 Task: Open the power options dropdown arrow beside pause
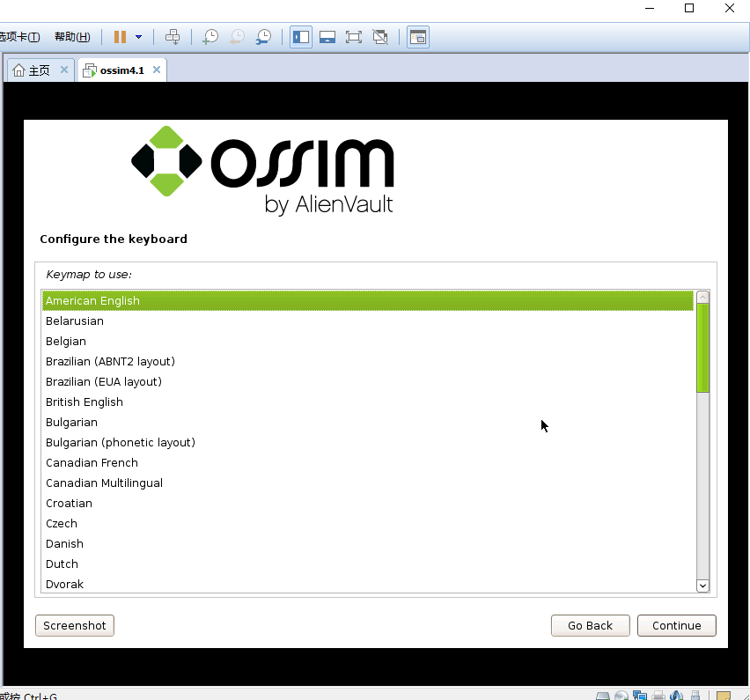139,37
